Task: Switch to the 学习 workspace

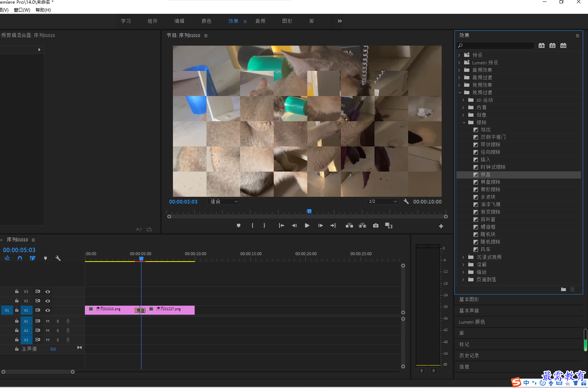Action: [x=126, y=21]
